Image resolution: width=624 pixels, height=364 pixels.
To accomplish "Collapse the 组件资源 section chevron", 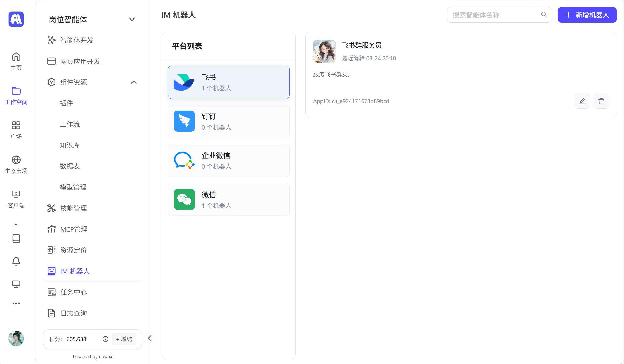I will [x=134, y=82].
